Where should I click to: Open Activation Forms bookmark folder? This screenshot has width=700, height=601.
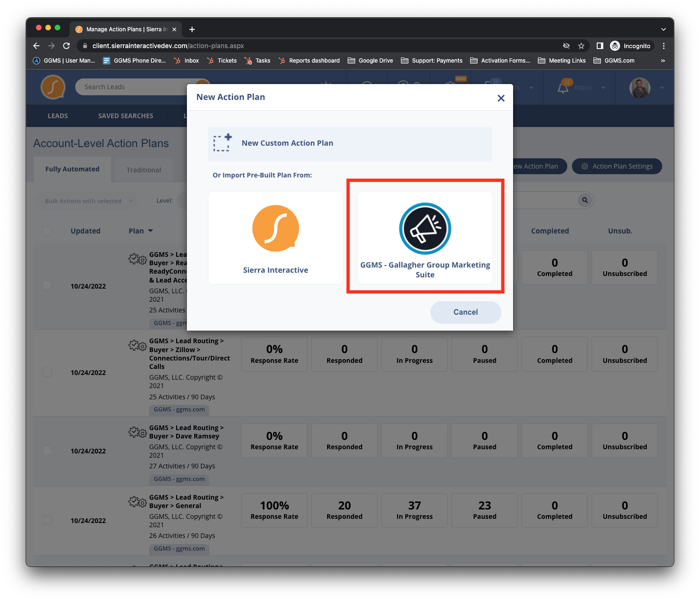coord(500,61)
